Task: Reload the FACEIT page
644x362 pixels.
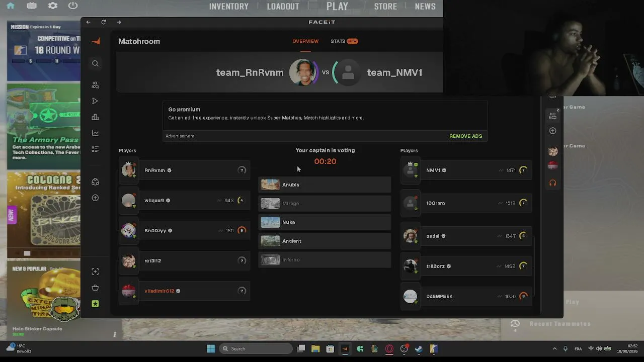Action: tap(104, 22)
